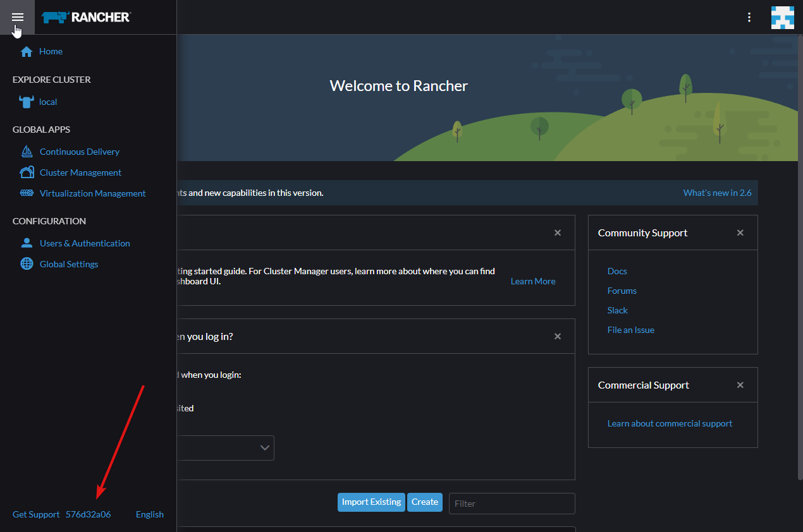Click the Learn More link
The image size is (803, 532).
pos(533,281)
